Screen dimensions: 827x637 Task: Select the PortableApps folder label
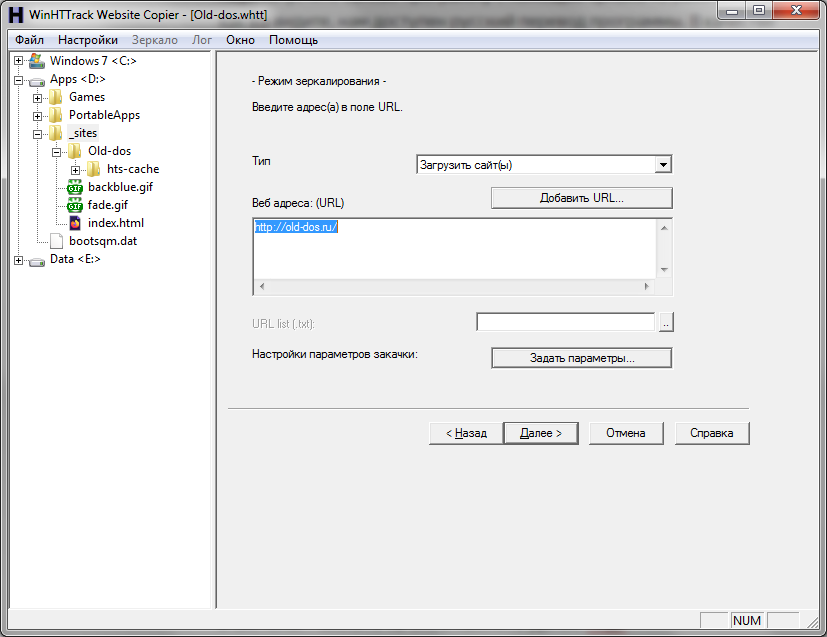pos(104,115)
